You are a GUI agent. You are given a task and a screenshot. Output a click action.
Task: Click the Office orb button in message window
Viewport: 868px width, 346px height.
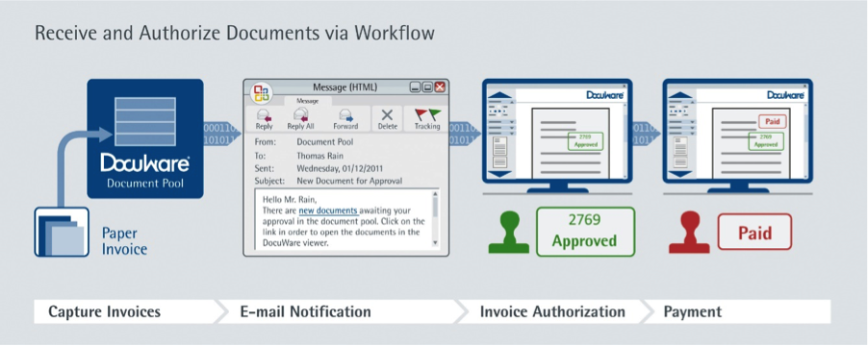coord(261,92)
